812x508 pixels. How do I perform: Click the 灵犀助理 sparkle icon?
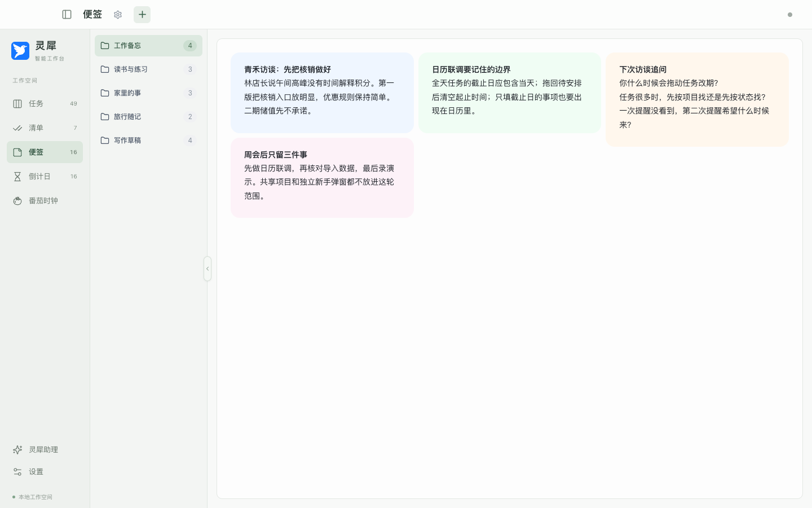point(17,450)
